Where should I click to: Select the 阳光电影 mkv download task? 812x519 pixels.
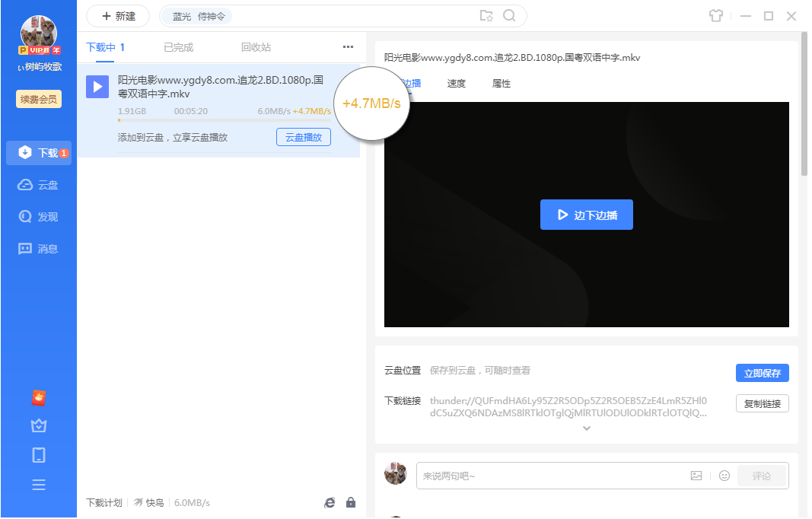click(218, 110)
